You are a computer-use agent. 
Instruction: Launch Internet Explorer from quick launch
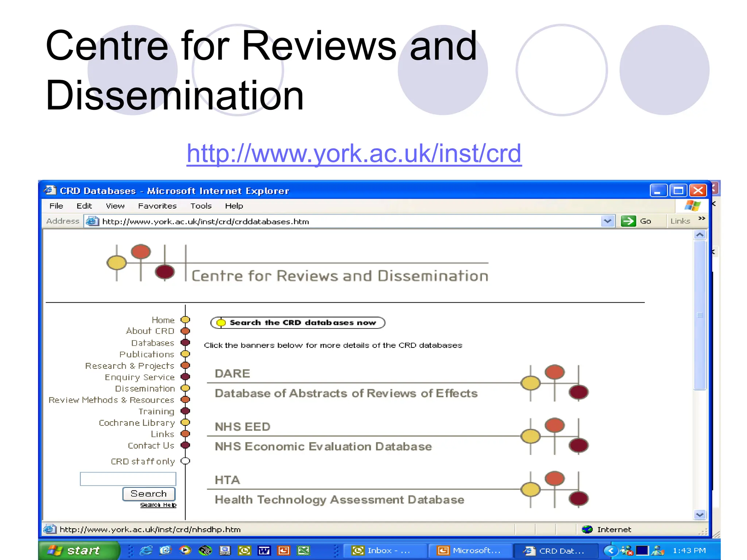[x=146, y=550]
